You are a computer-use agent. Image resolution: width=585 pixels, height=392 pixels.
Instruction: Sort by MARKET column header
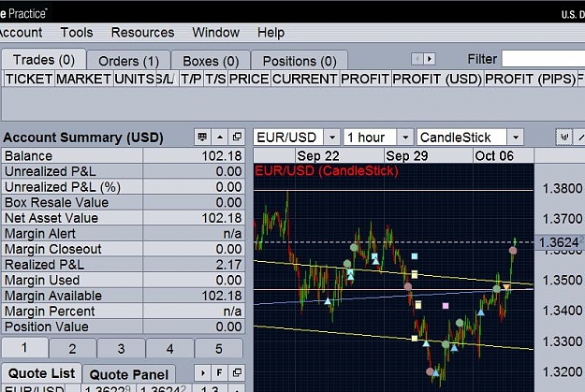(83, 79)
